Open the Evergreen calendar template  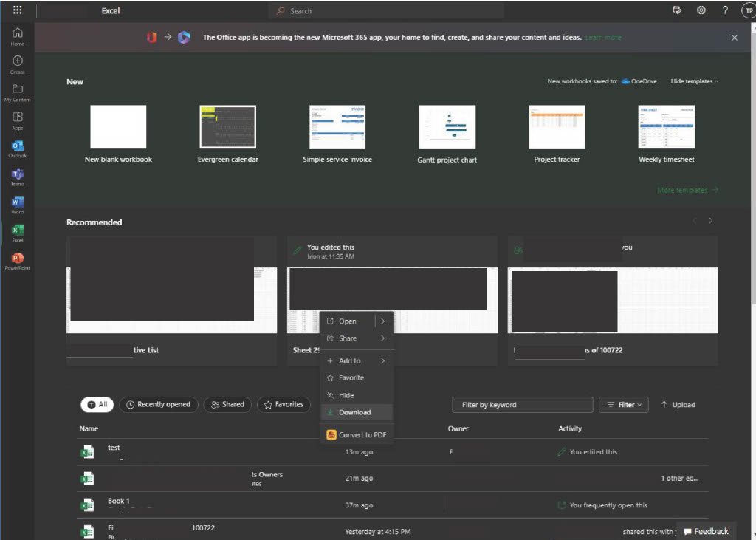[x=227, y=134]
